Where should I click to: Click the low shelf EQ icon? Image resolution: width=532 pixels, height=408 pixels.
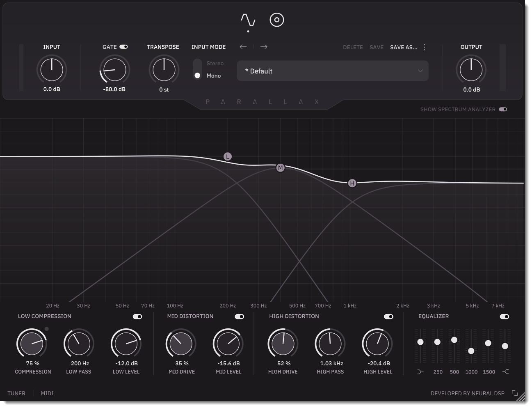coord(420,372)
